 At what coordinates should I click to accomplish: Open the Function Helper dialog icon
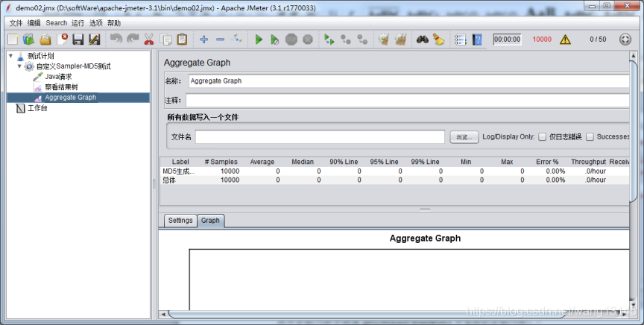(x=461, y=40)
